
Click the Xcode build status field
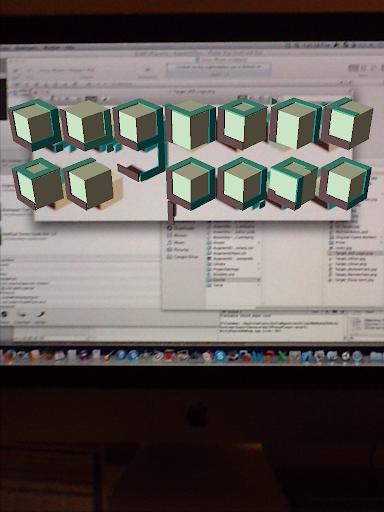[x=218, y=69]
